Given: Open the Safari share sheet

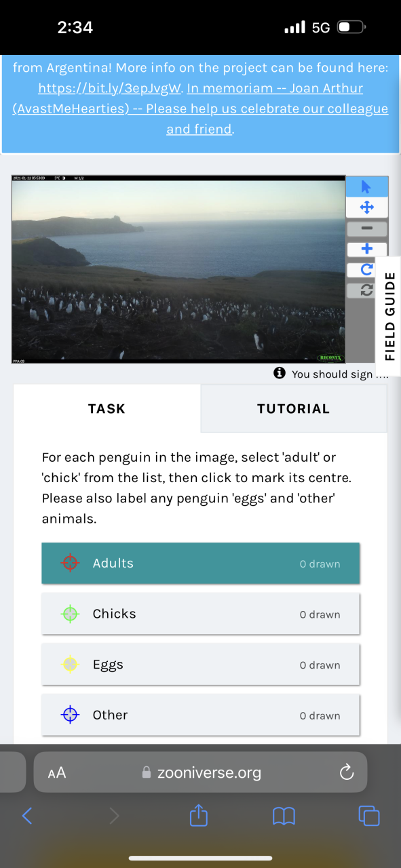Looking at the screenshot, I should (198, 815).
